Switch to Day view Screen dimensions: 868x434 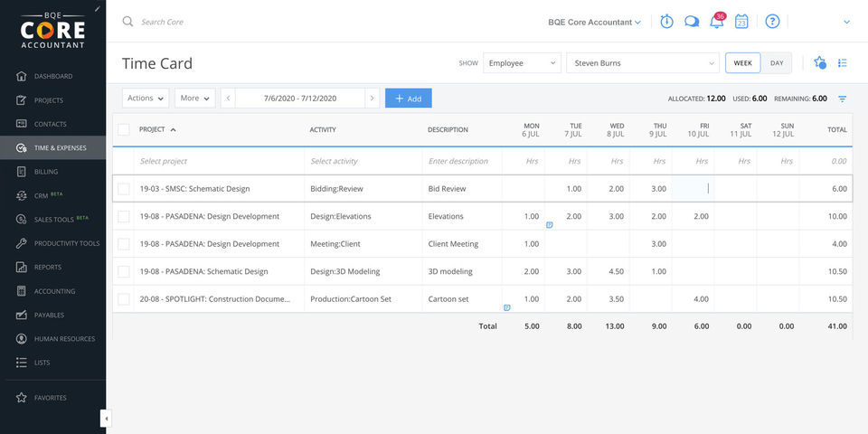click(777, 63)
